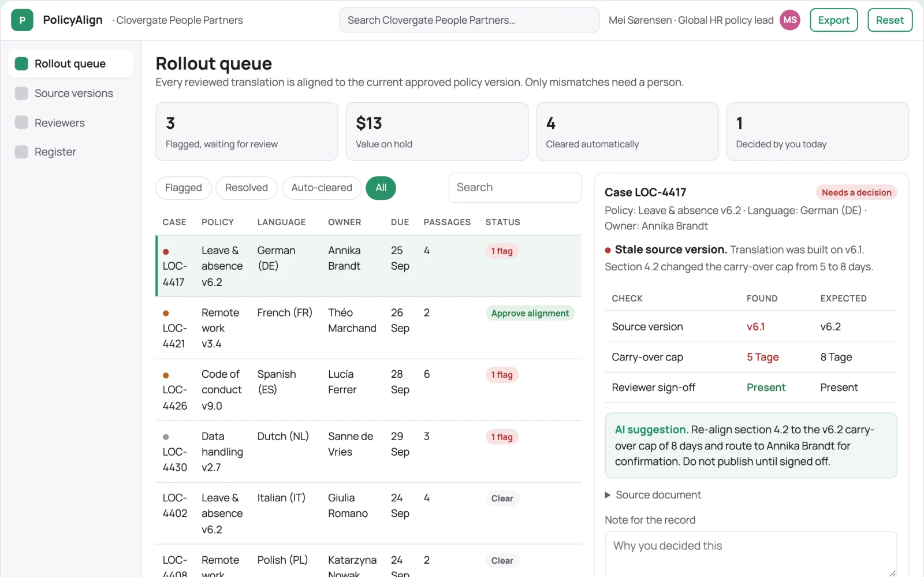The height and width of the screenshot is (577, 924).
Task: Click the Needs a decision badge
Action: [856, 192]
